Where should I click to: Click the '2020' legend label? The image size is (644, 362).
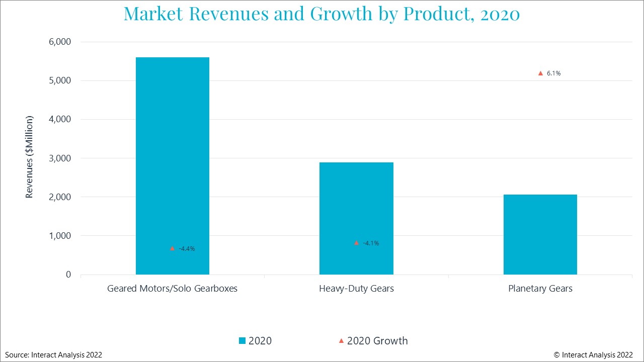click(260, 341)
